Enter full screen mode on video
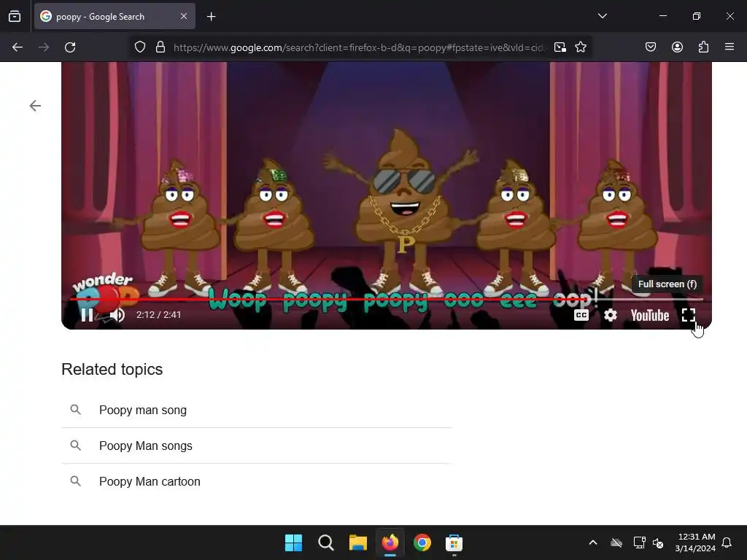747x560 pixels. (689, 315)
